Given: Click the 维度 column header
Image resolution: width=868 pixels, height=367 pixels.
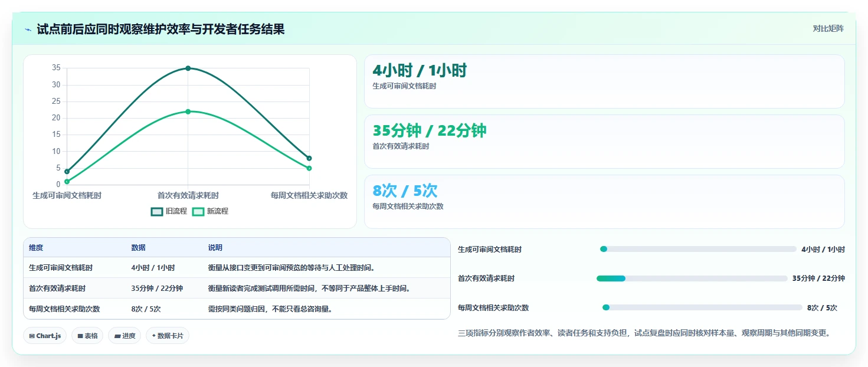Looking at the screenshot, I should [x=36, y=248].
